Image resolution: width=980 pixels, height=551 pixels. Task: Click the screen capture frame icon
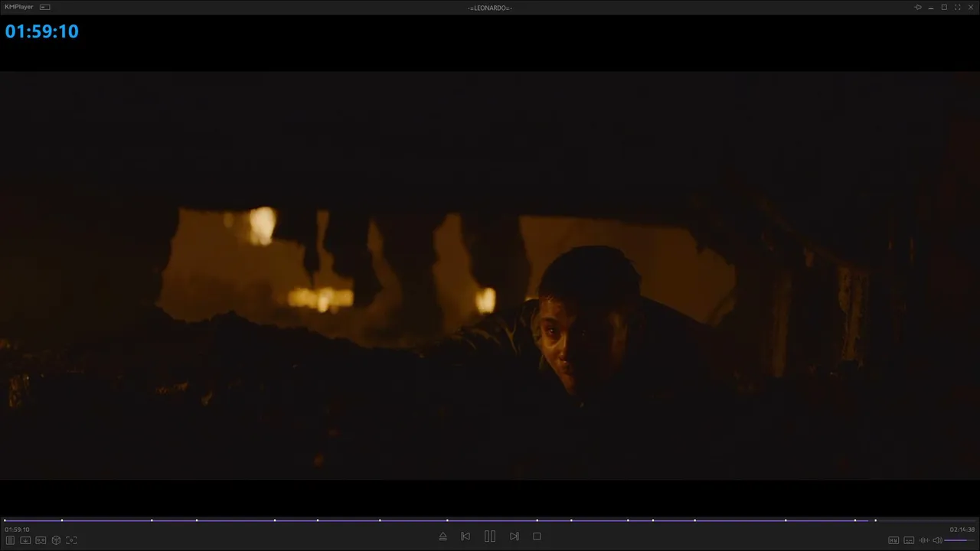click(x=71, y=540)
